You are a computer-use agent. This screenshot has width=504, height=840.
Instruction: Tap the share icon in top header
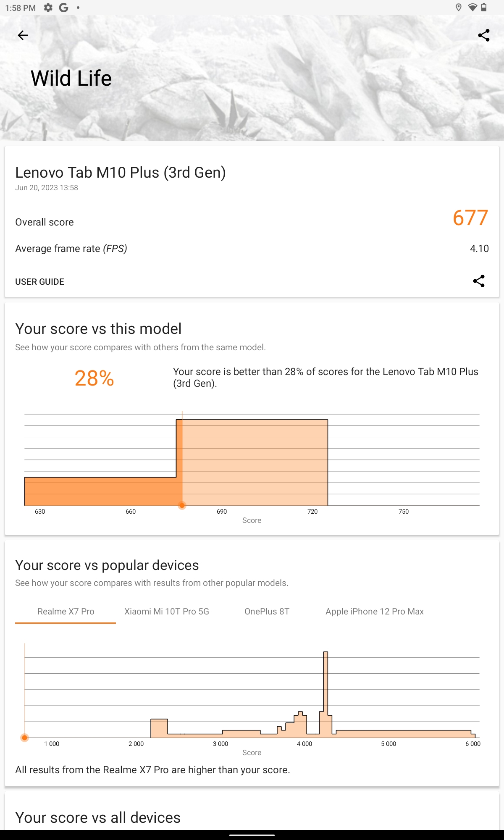click(484, 35)
